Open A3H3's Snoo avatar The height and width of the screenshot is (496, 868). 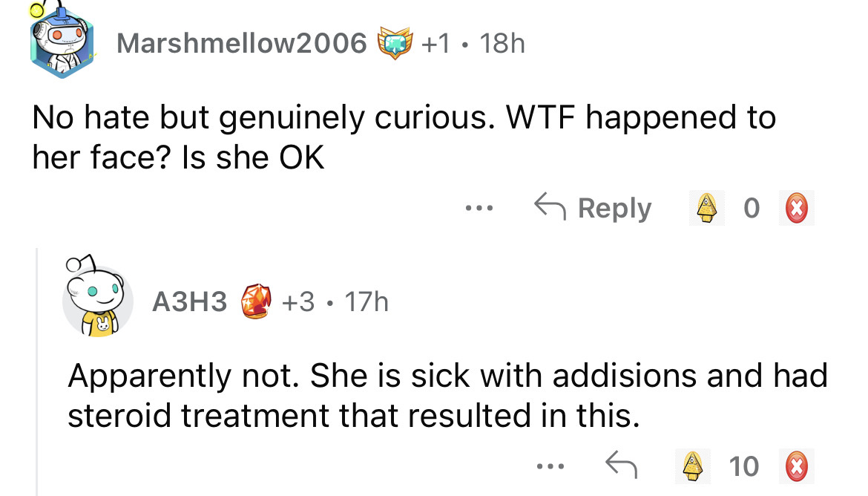(98, 300)
